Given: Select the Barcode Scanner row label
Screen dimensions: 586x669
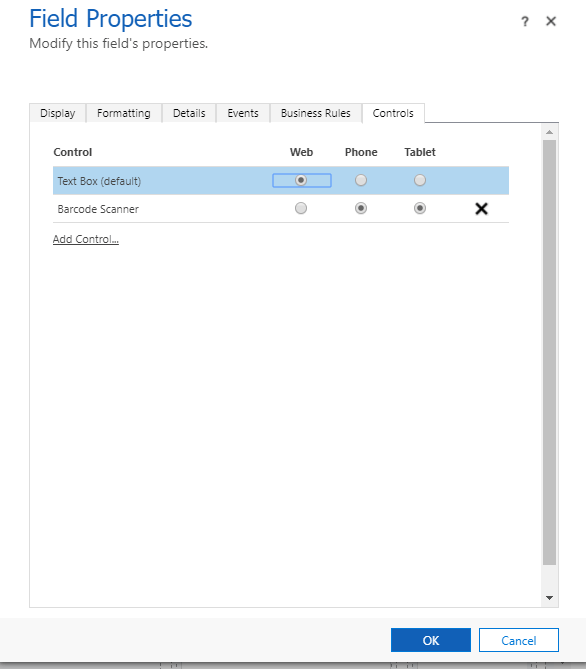Looking at the screenshot, I should (x=98, y=209).
